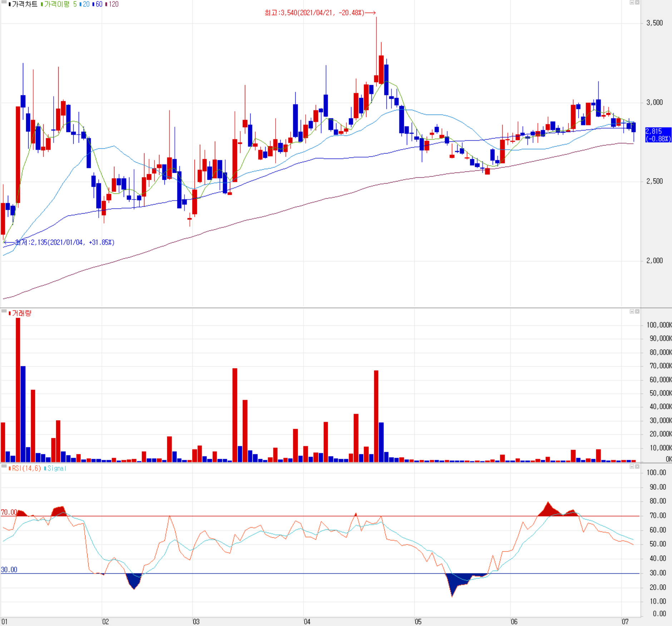
Task: Select the 거래량 volume legend label
Action: 22,313
